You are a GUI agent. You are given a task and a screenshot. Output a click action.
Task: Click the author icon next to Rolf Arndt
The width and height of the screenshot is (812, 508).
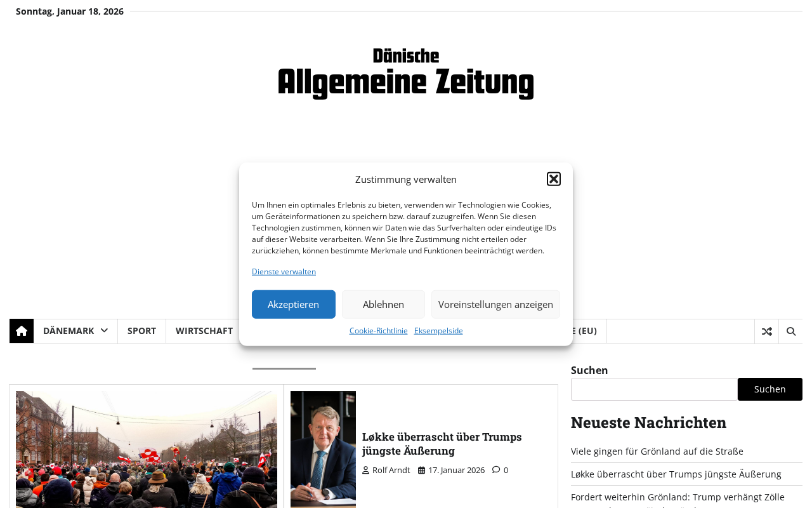point(365,471)
